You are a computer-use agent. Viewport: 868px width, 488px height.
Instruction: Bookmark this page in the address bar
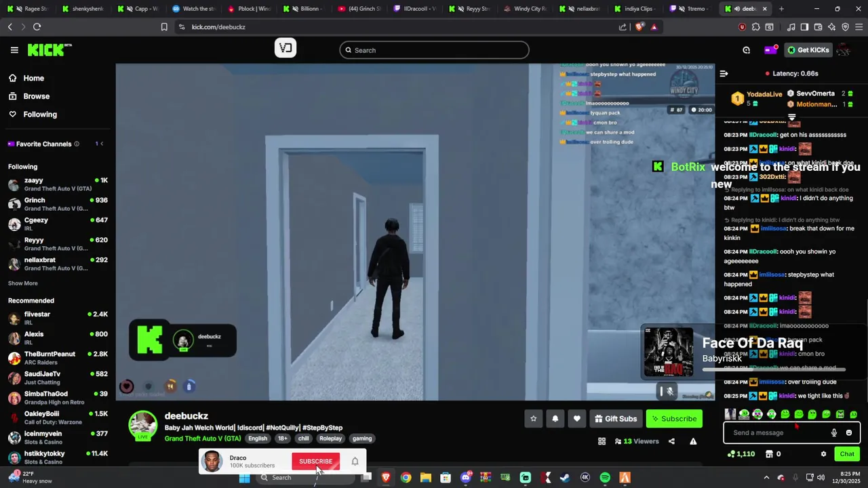coord(164,27)
